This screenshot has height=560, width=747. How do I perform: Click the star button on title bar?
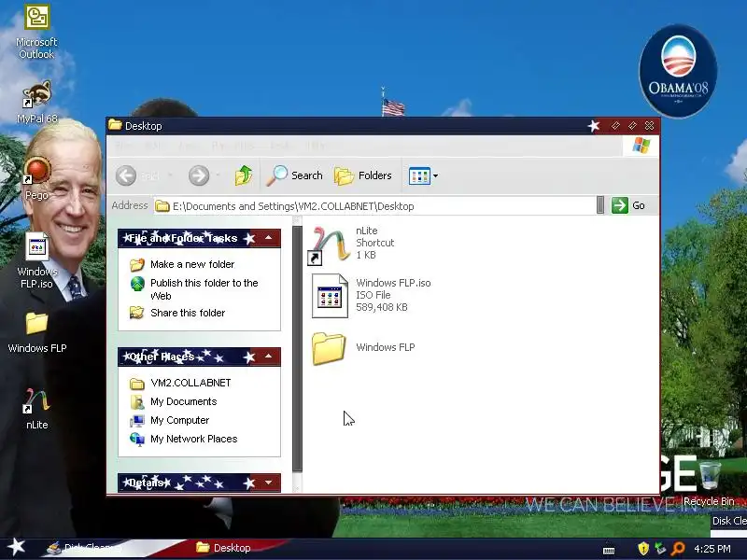coord(594,126)
